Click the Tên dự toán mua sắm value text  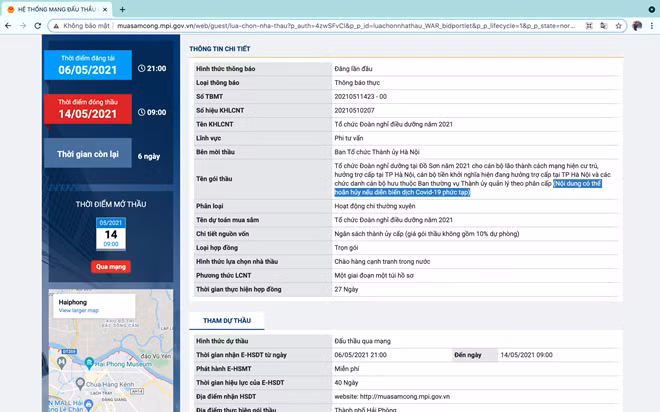point(394,220)
